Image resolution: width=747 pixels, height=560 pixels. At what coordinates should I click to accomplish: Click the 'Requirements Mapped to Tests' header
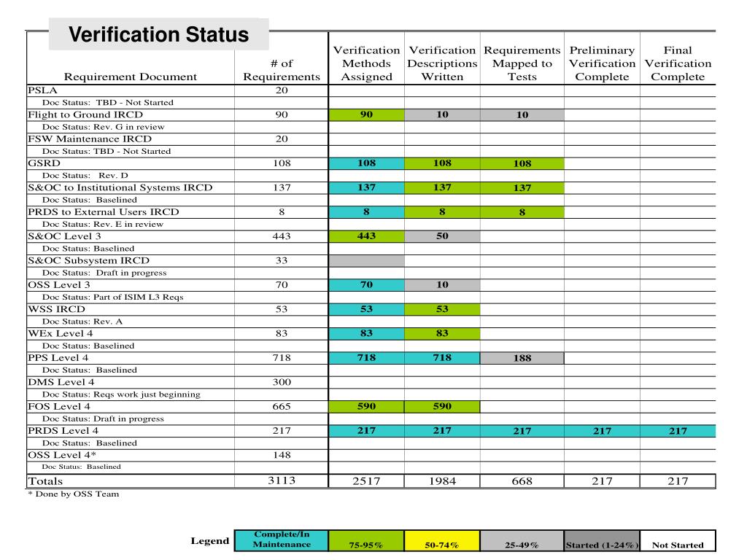click(522, 63)
